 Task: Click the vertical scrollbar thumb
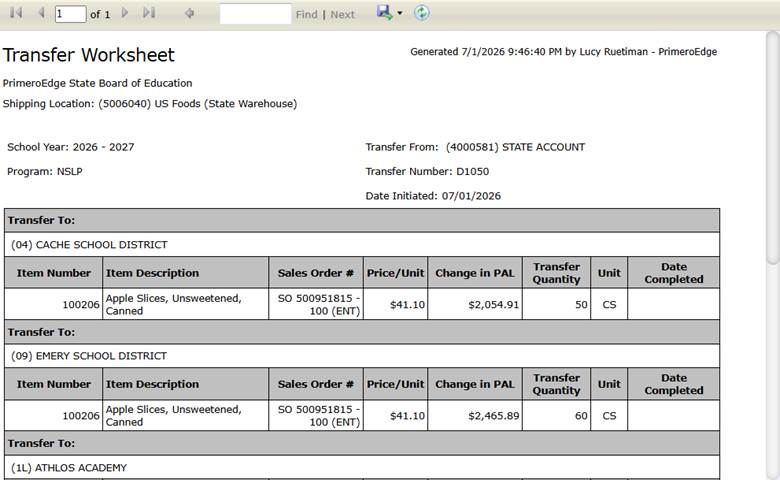click(x=773, y=147)
